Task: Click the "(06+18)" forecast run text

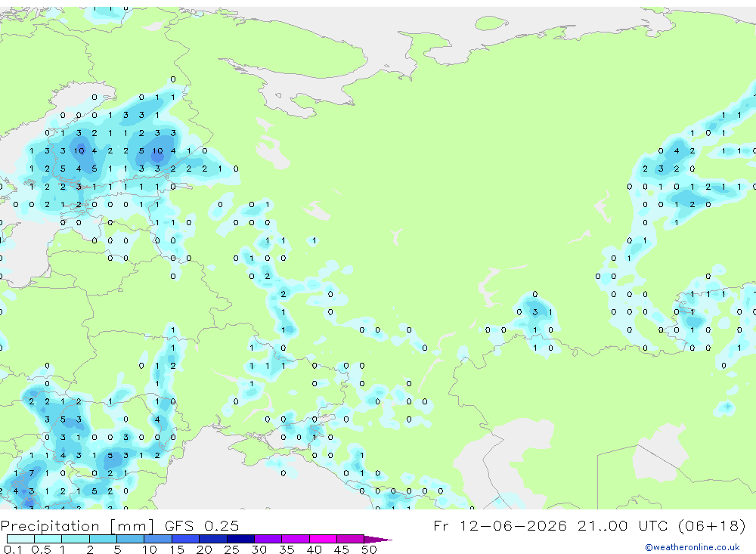Action: tap(711, 525)
